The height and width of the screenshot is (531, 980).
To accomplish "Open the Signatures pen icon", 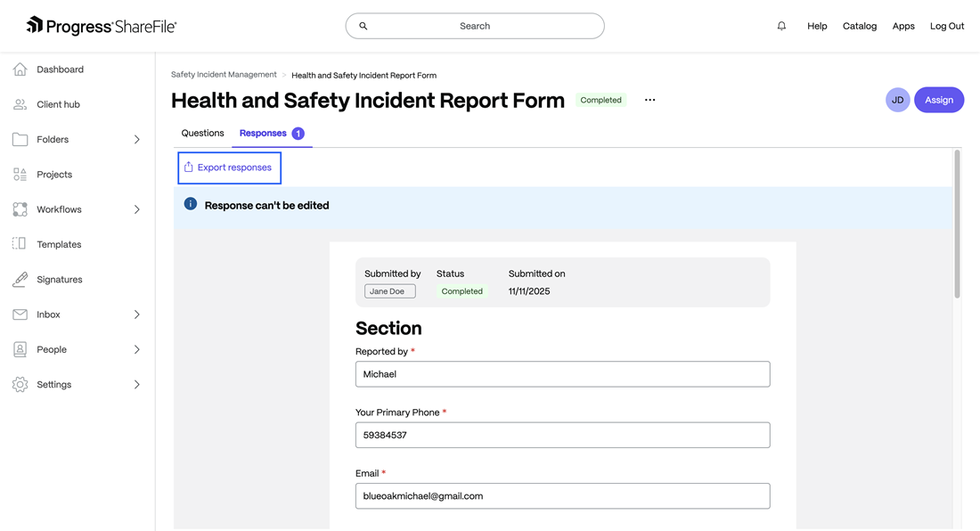I will pos(20,280).
